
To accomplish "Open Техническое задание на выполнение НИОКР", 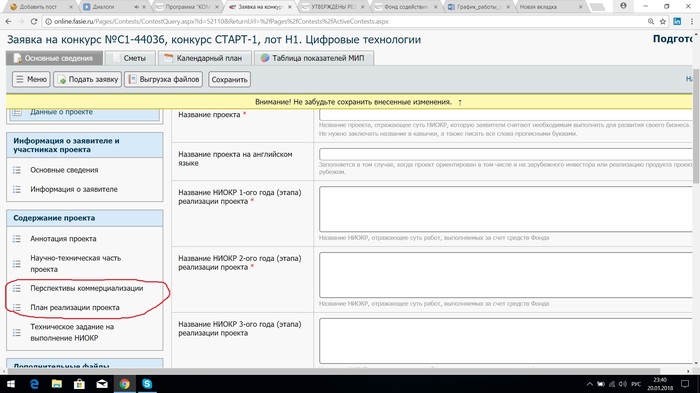I will coord(72,332).
